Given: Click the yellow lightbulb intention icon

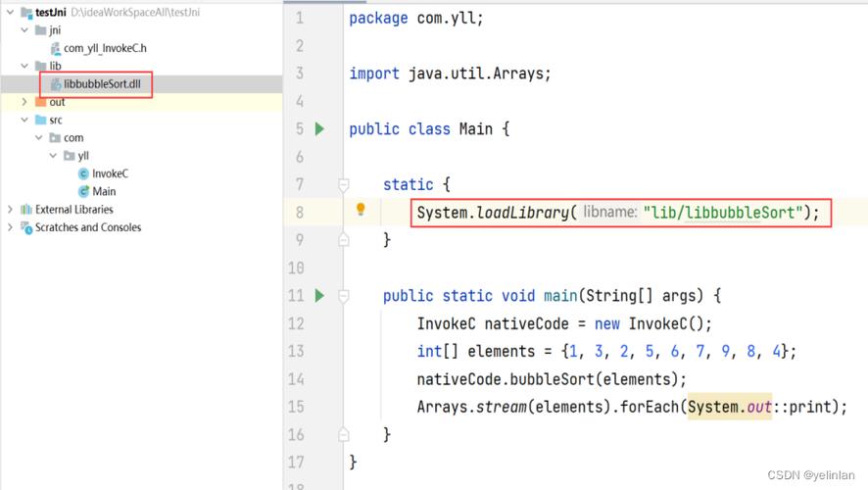Looking at the screenshot, I should [361, 210].
